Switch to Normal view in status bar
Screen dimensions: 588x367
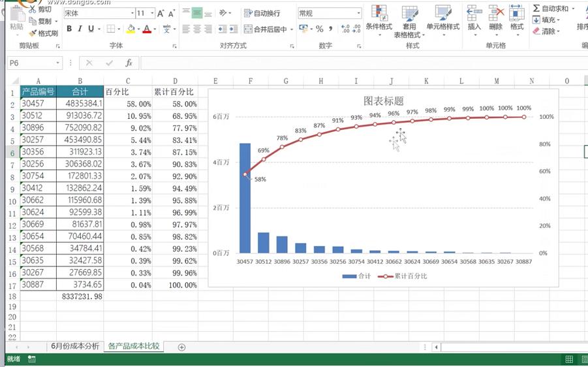pos(569,359)
